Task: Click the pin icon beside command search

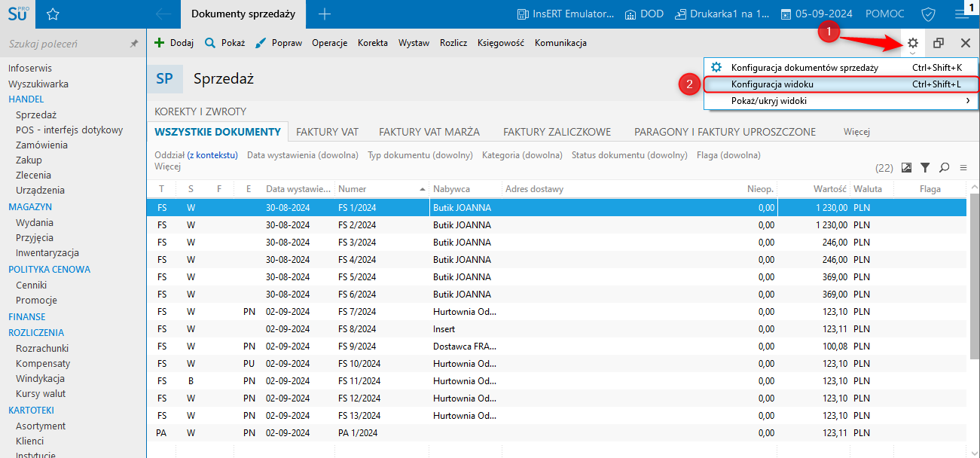Action: [134, 44]
